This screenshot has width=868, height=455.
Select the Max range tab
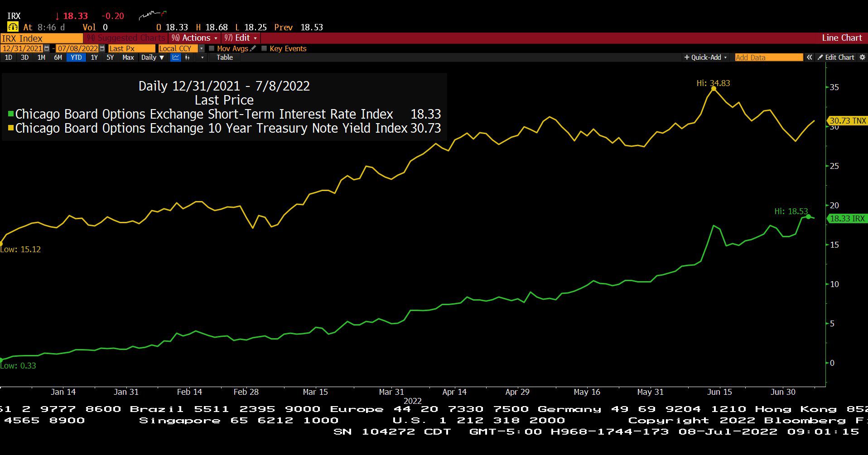coord(128,57)
